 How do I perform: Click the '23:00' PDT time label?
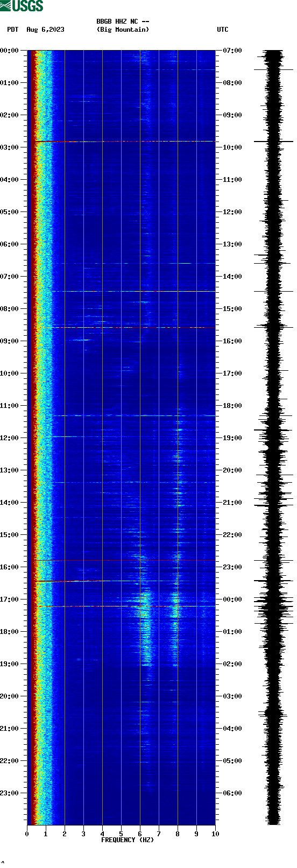10,793
